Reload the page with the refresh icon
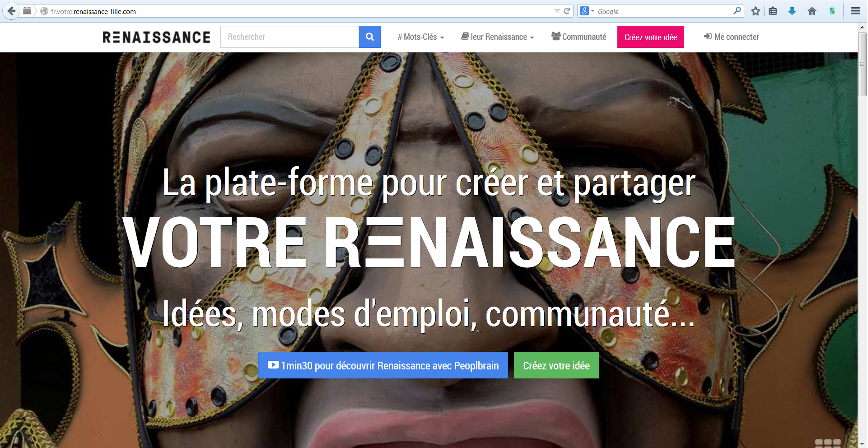This screenshot has height=448, width=868. [x=567, y=11]
